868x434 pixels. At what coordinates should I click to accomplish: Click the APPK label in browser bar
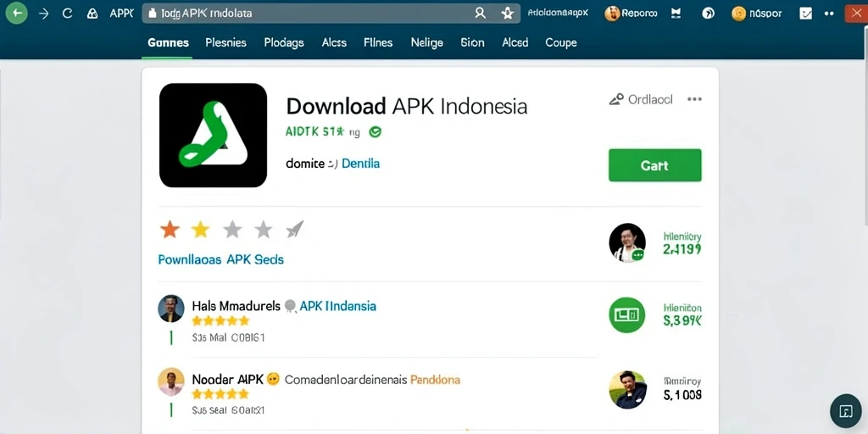[122, 14]
